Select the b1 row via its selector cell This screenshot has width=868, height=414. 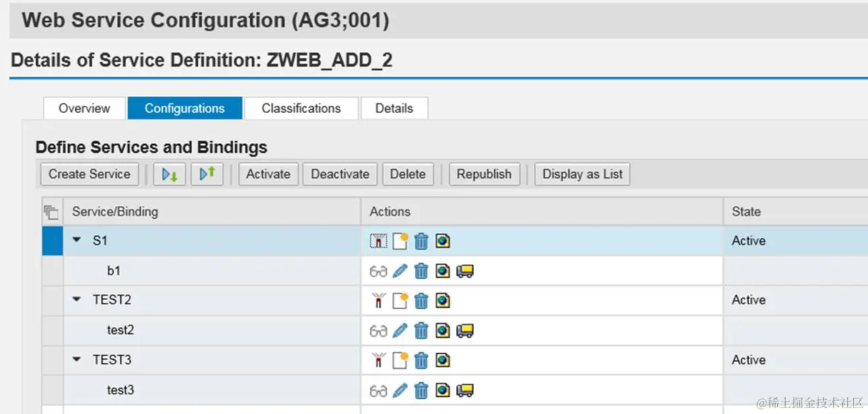[52, 271]
